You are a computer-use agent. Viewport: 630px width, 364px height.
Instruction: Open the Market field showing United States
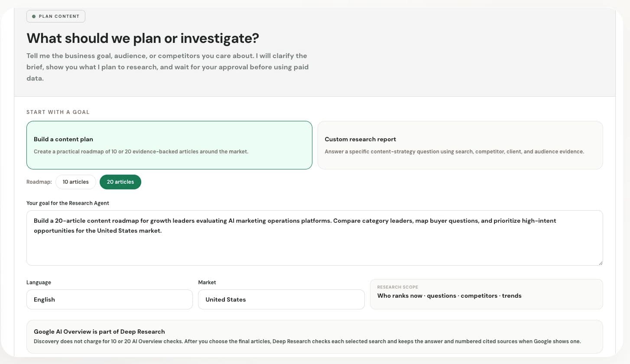281,299
